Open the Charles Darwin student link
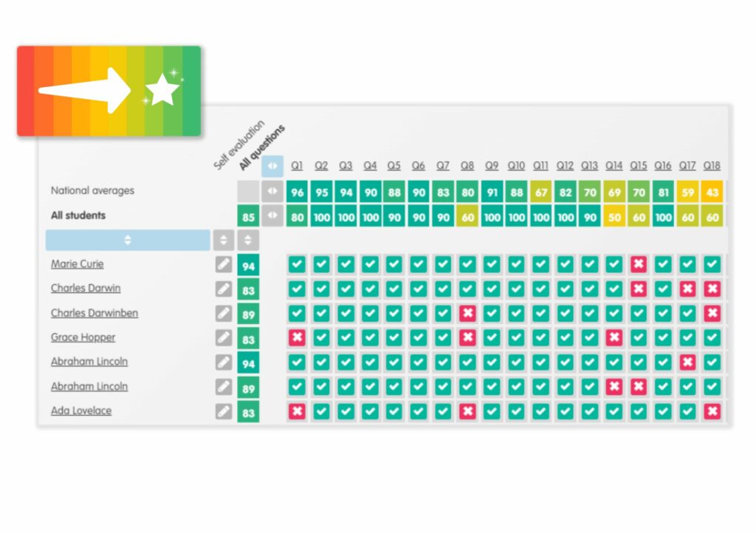The height and width of the screenshot is (533, 756). (86, 288)
